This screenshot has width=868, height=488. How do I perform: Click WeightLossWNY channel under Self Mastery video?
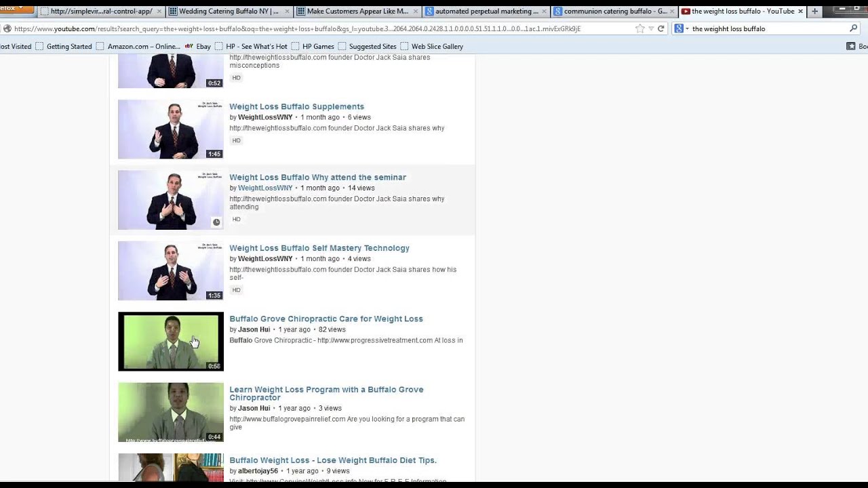pos(265,258)
